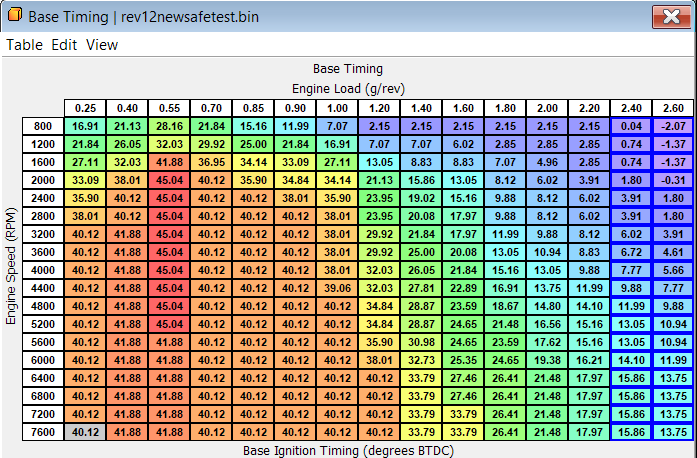Select the 0.25 load column header
Viewport: 697px width, 458px height.
[85, 108]
